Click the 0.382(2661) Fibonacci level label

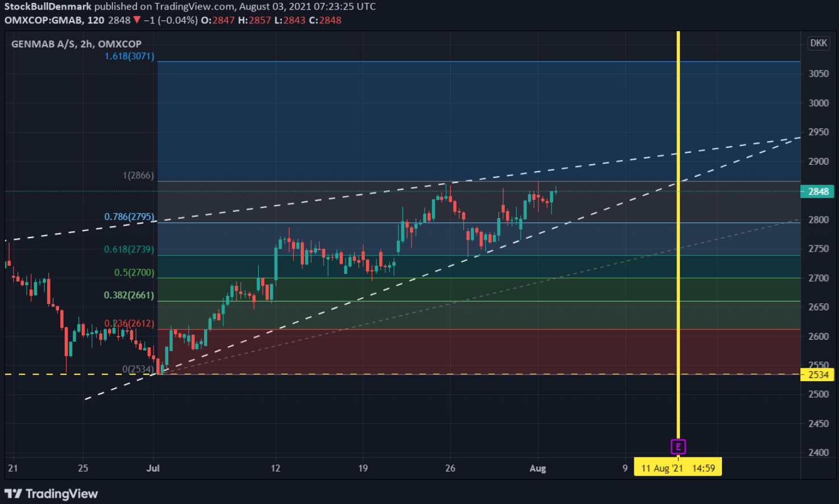click(x=129, y=295)
